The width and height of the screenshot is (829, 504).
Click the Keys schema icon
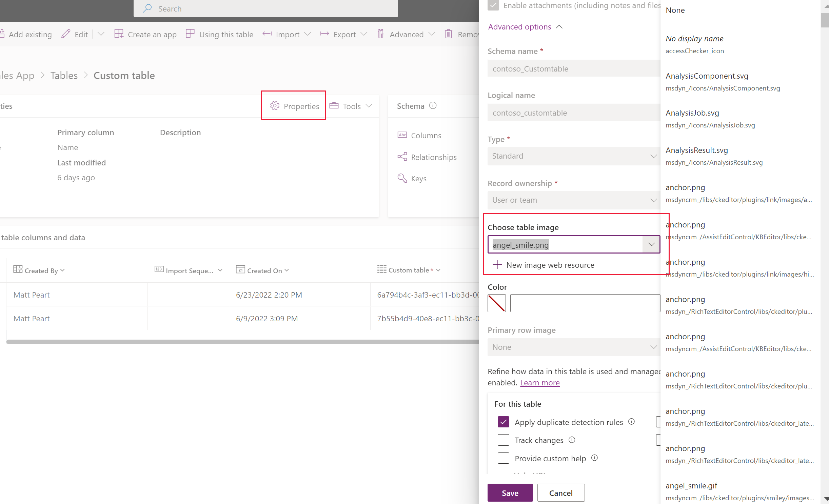[401, 178]
